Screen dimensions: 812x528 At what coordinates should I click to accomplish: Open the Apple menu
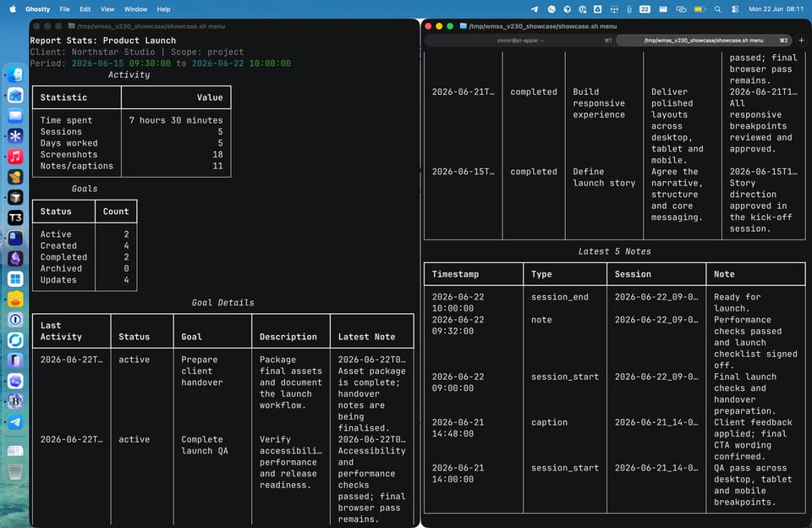(13, 8)
